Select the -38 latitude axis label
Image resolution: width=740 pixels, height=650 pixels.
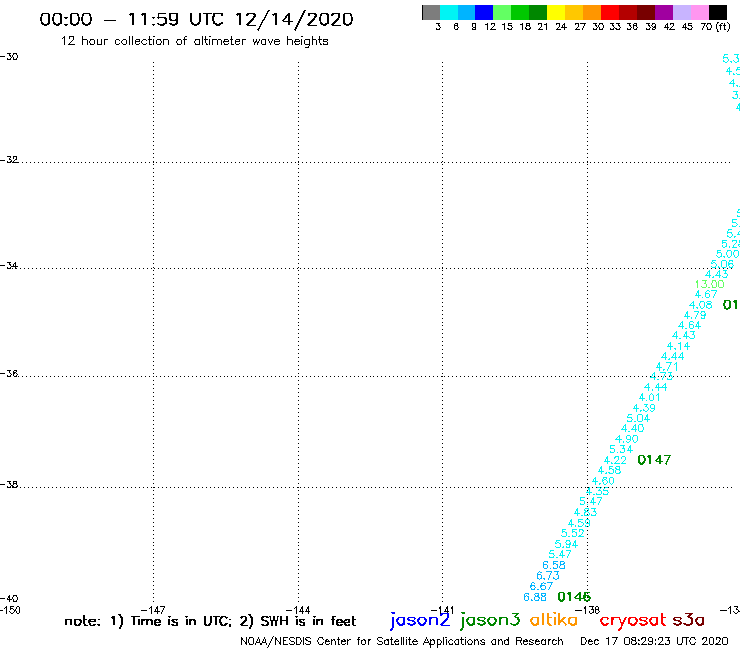tap(9, 485)
